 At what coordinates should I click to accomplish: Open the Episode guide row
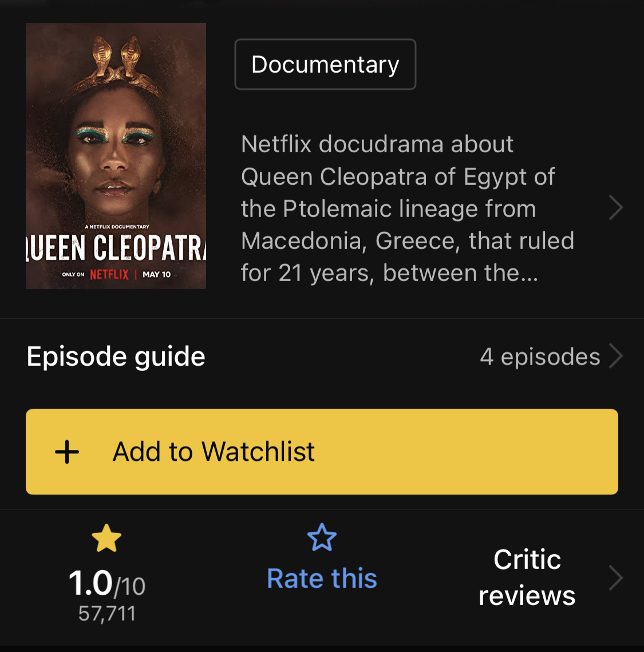click(322, 357)
